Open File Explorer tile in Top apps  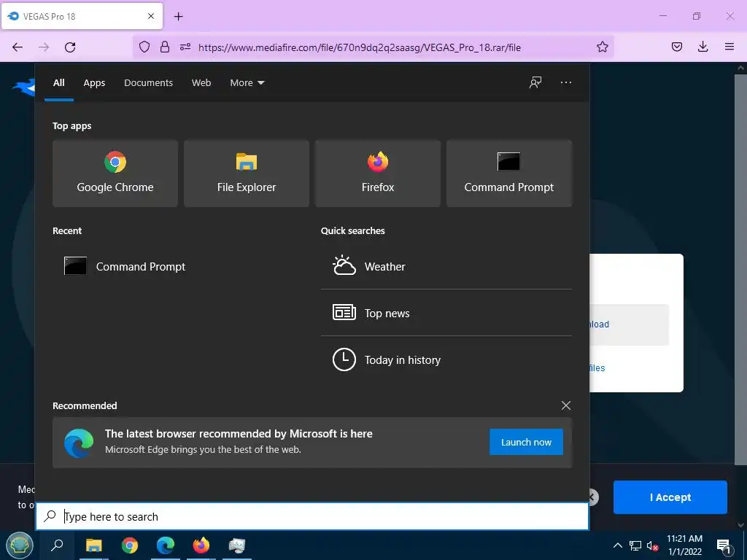tap(247, 174)
